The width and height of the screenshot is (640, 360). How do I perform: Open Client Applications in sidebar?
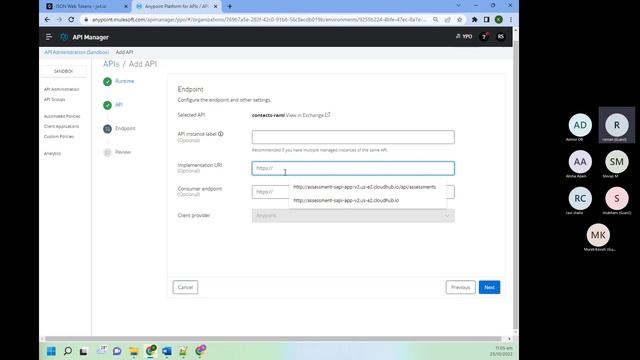[61, 126]
